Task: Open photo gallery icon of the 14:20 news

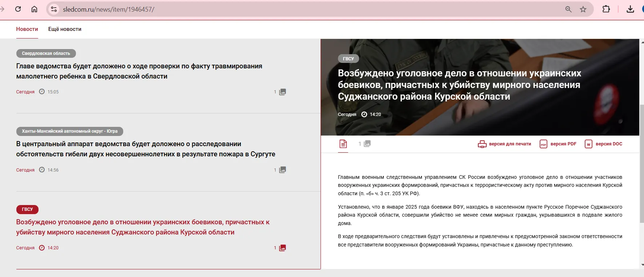Action: 282,248
